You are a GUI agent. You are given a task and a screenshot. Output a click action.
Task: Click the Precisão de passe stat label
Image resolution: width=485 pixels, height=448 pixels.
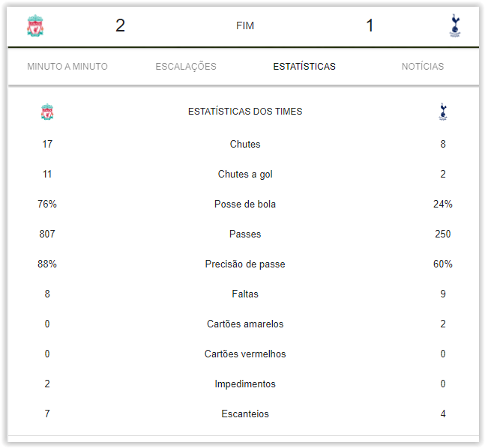[245, 264]
